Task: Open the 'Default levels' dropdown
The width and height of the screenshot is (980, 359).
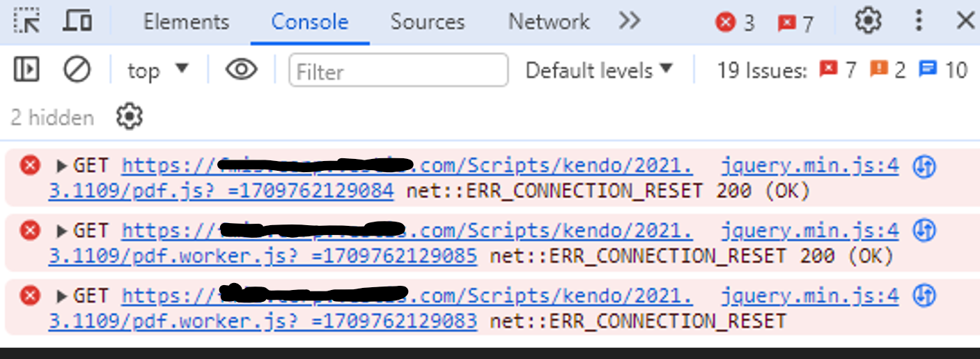Action: point(599,70)
